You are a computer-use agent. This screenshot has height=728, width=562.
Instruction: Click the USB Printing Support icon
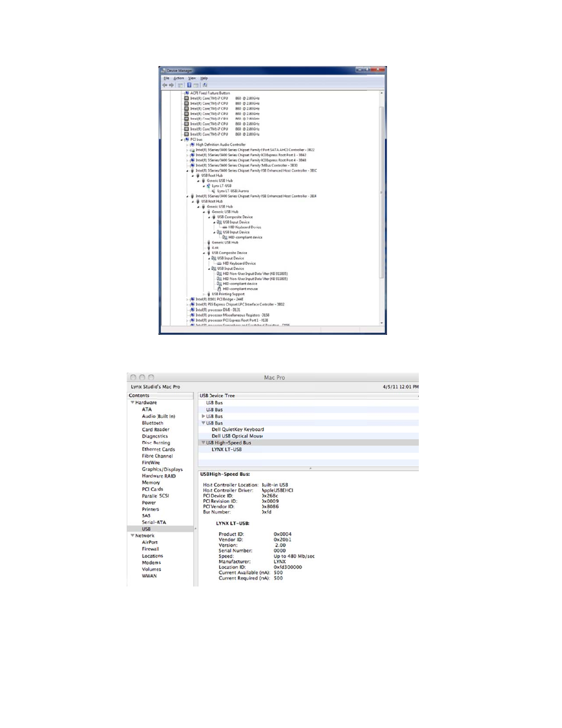coord(209,294)
